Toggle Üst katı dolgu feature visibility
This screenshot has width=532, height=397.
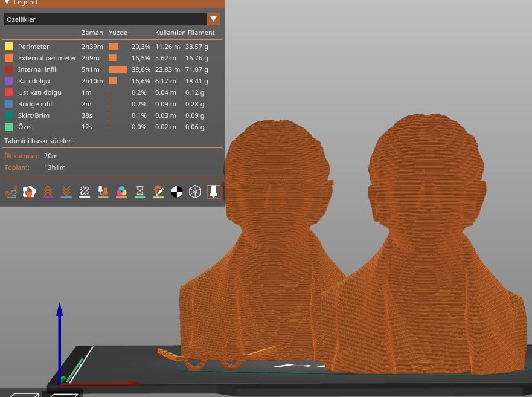tap(40, 92)
